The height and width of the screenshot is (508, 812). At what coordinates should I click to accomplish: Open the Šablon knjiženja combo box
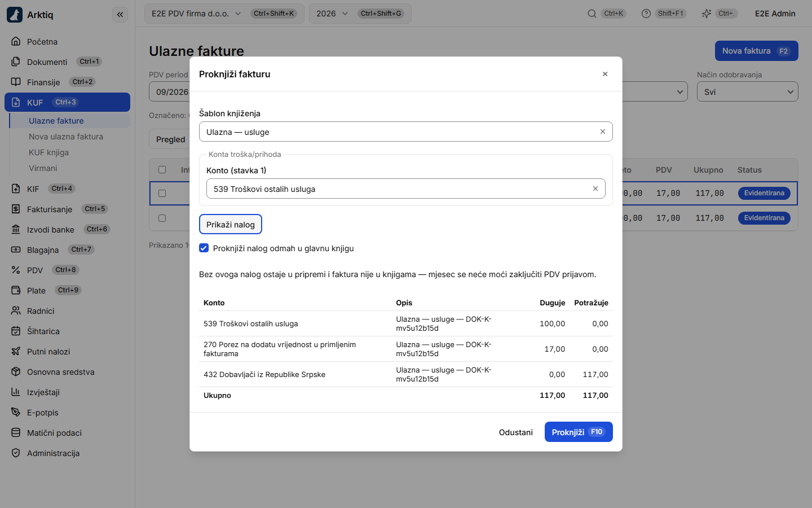406,132
